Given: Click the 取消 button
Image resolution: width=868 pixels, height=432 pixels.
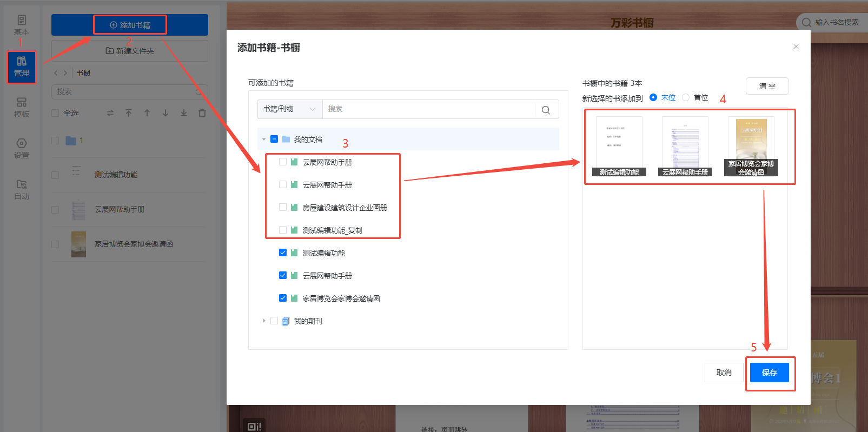Looking at the screenshot, I should coord(724,373).
